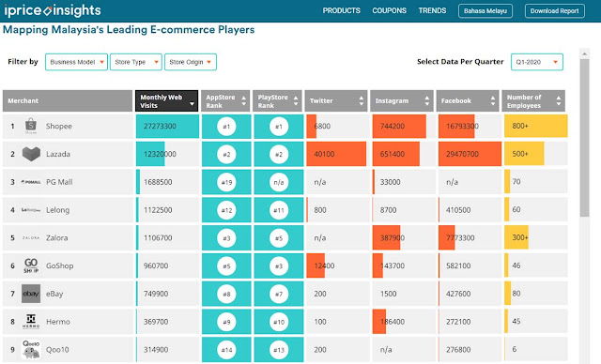Click the Qoo10 mascot logo
Image resolution: width=601 pixels, height=364 pixels.
[x=31, y=349]
